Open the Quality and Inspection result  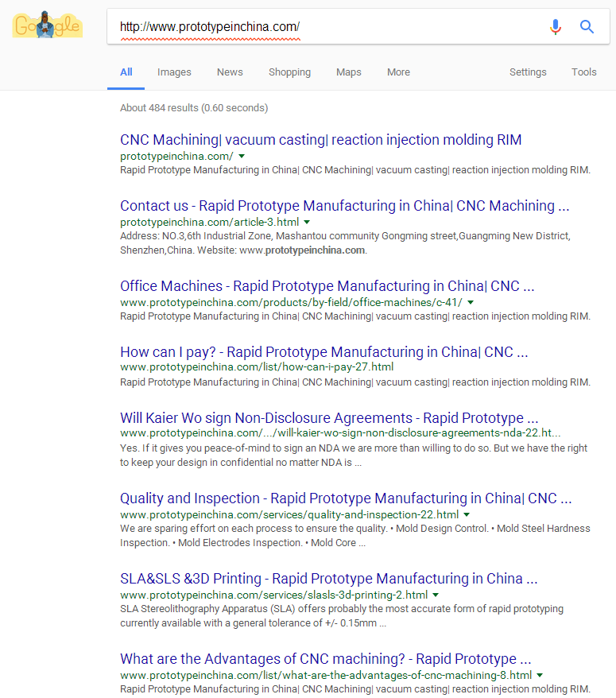346,498
